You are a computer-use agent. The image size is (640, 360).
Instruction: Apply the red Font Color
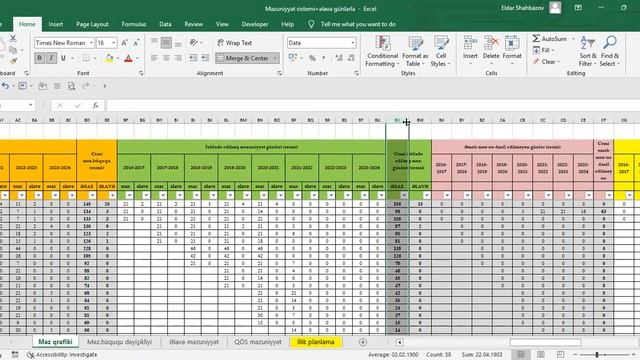point(128,58)
